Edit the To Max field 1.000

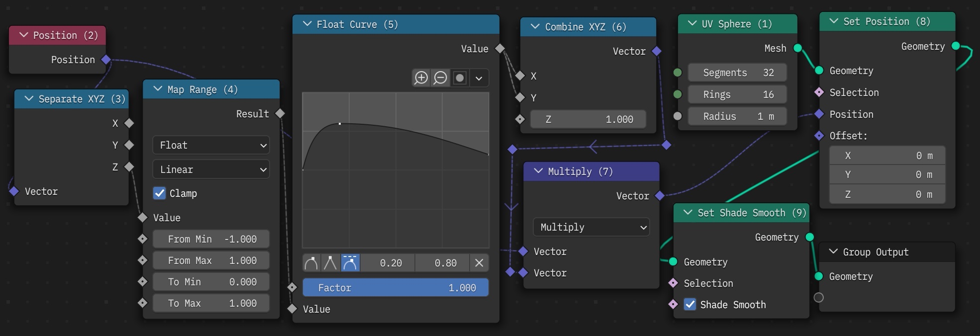211,303
